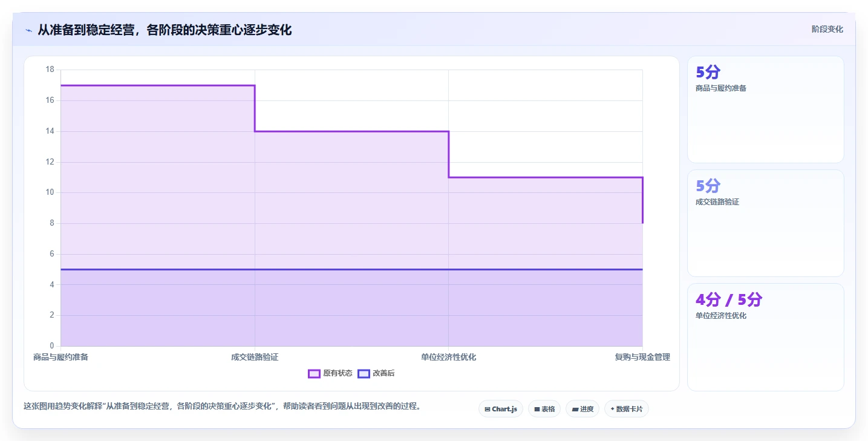Screen dimensions: 868x441
Task: Toggle the 改善后 legend item
Action: 376,373
